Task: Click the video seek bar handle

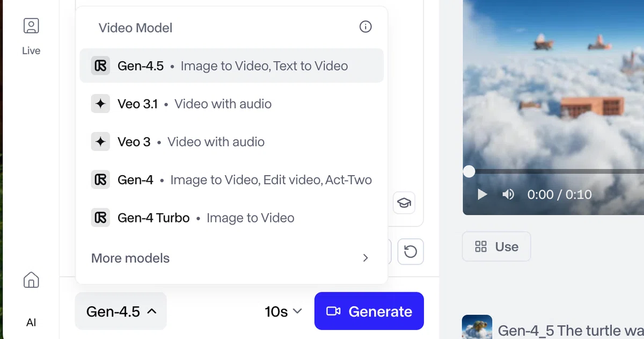Action: tap(469, 171)
